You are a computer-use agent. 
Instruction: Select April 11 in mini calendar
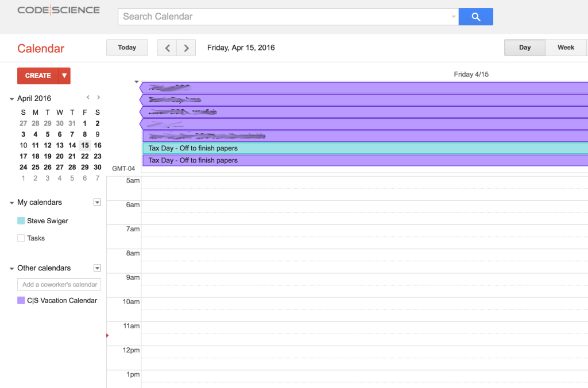click(x=35, y=145)
